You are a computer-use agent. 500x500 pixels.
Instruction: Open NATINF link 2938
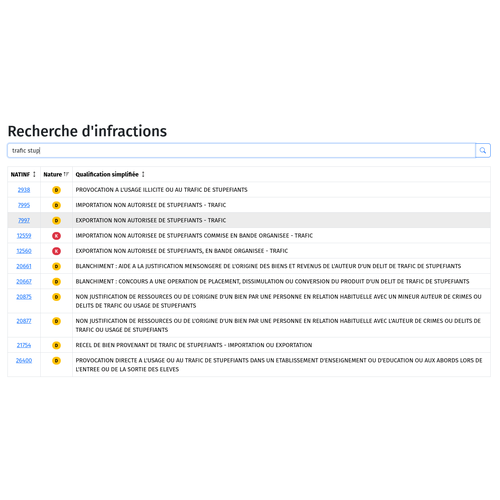24,190
